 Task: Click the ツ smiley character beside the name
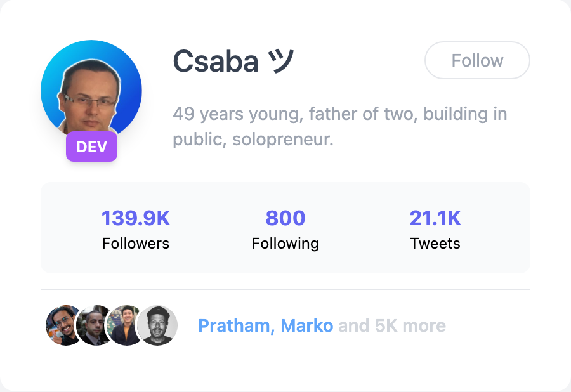tap(281, 62)
